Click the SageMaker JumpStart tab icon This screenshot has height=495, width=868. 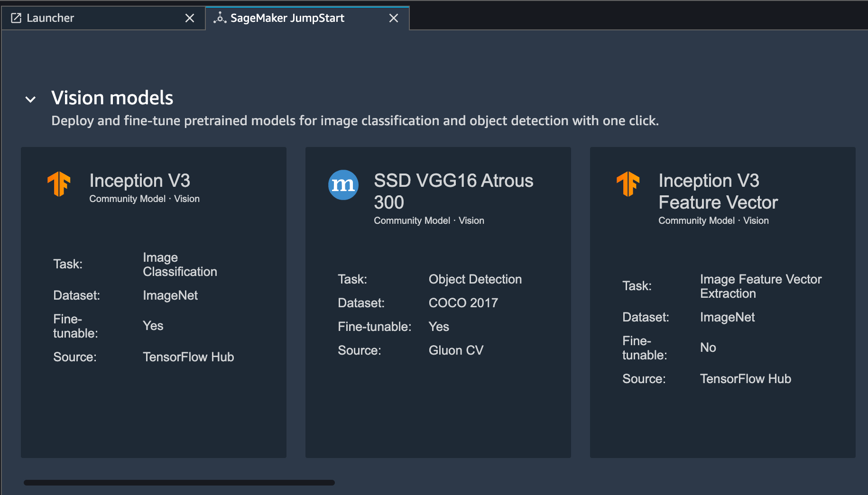tap(220, 18)
